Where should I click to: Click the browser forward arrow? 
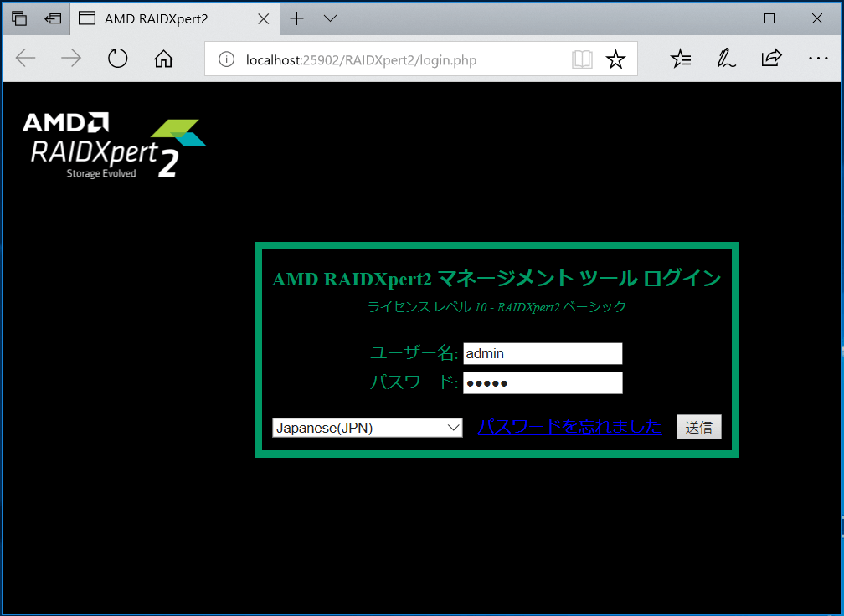tap(71, 58)
